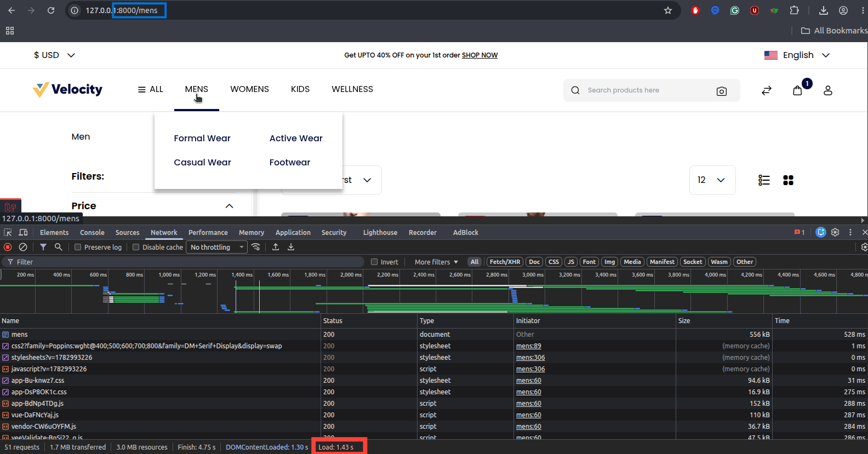
Task: Select the Fetch/XHR filter
Action: click(505, 262)
